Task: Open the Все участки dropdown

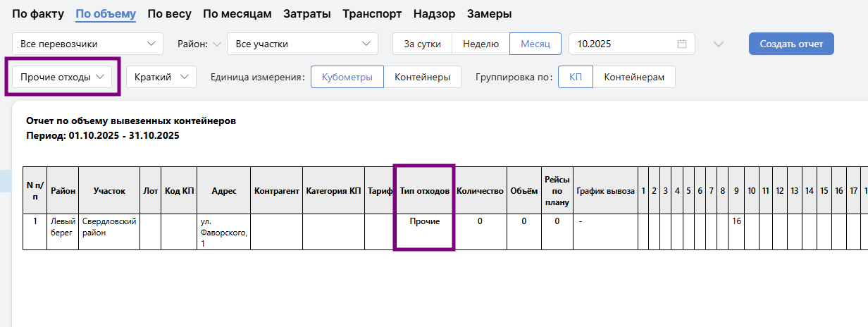Action: (x=302, y=44)
